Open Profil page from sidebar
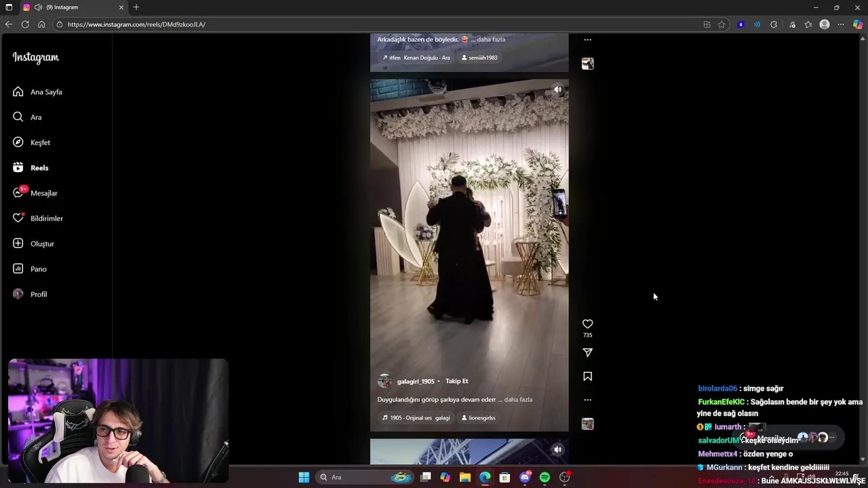The width and height of the screenshot is (868, 488). [30, 294]
